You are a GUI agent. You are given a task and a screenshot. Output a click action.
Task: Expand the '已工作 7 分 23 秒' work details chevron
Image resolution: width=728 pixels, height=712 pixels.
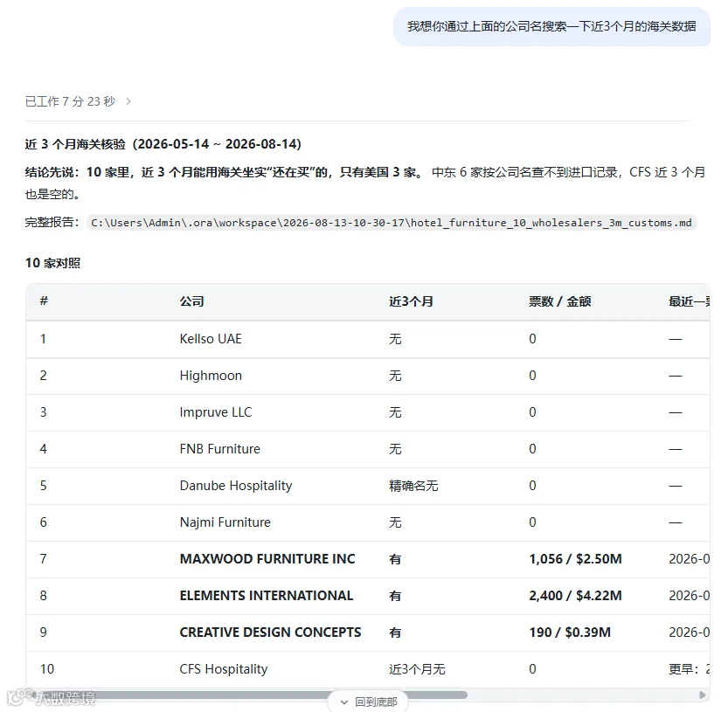[128, 101]
